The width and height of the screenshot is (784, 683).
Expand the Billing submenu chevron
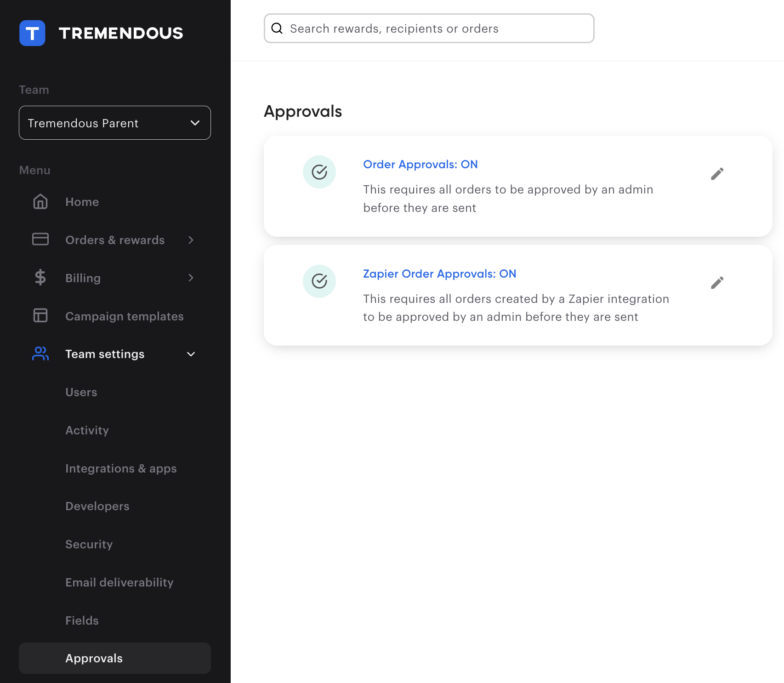tap(191, 278)
